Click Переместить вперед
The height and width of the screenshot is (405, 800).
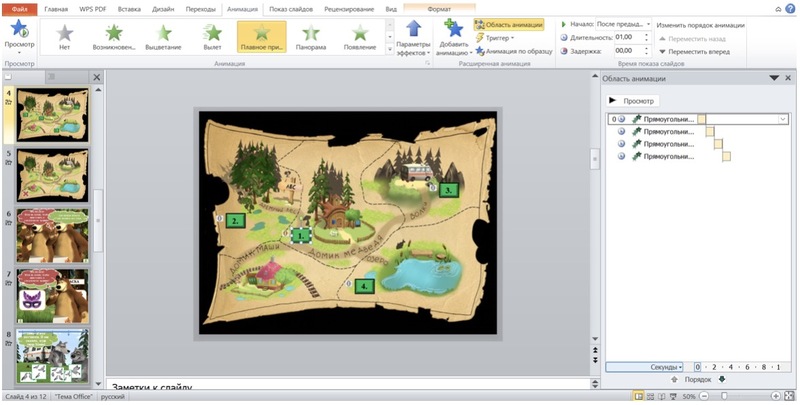pyautogui.click(x=694, y=52)
